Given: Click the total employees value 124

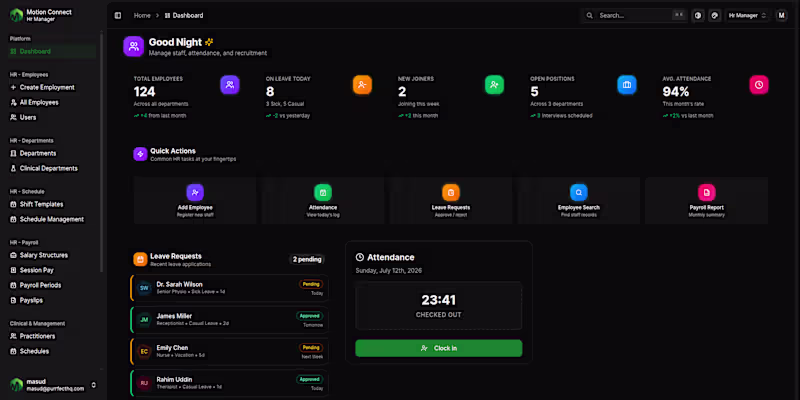Looking at the screenshot, I should 144,92.
